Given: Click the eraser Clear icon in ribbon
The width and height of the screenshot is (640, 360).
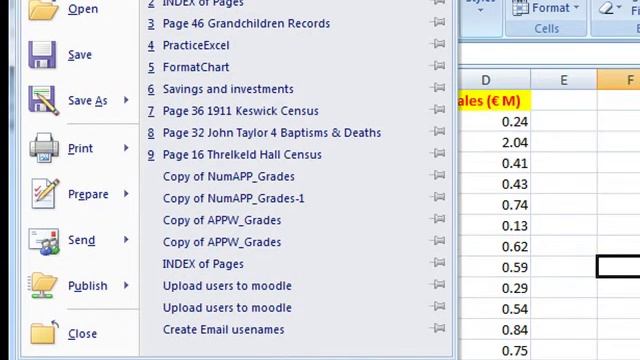Looking at the screenshot, I should [607, 8].
